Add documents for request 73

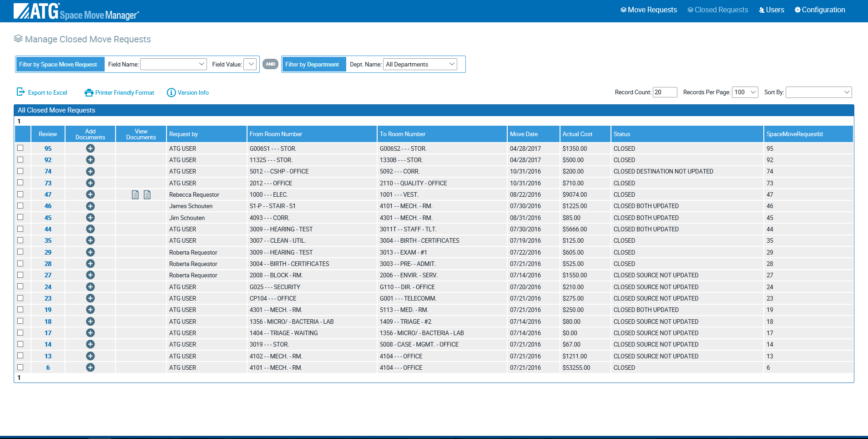point(90,183)
